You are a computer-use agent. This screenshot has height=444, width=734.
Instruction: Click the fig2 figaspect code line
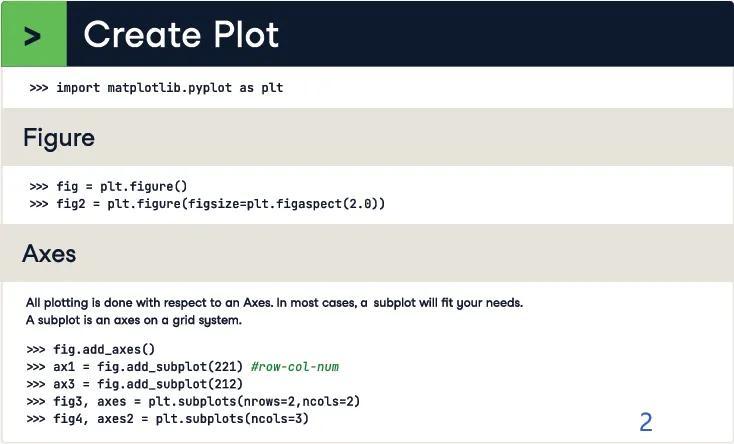coord(220,203)
